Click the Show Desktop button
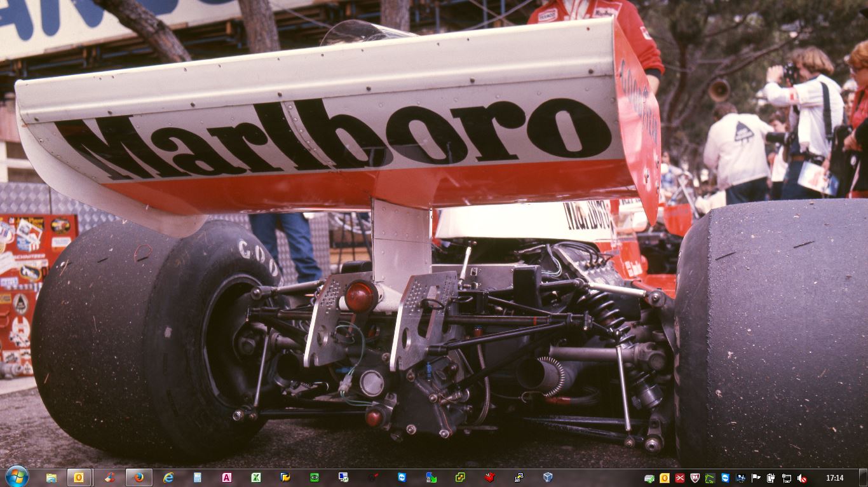 863,477
